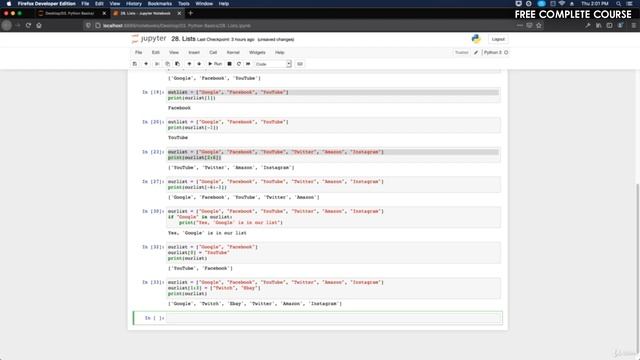
Task: Open macOS Spotlight search icon
Action: click(619, 4)
